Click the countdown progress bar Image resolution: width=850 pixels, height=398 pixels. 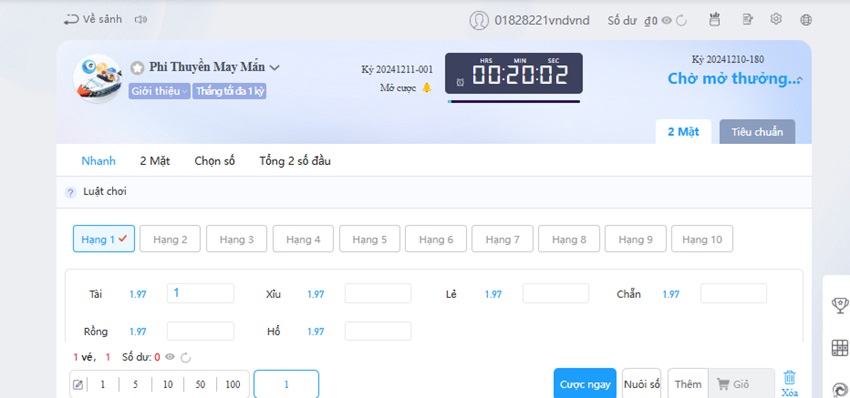[514, 101]
